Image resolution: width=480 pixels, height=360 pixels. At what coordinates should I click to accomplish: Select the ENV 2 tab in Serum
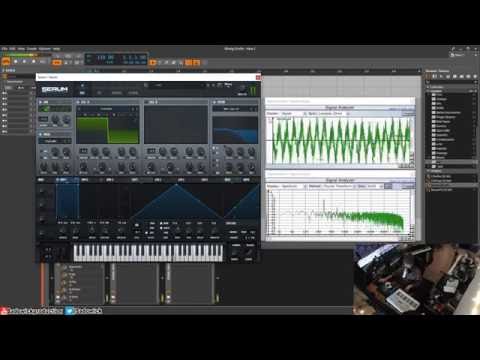coord(85,180)
